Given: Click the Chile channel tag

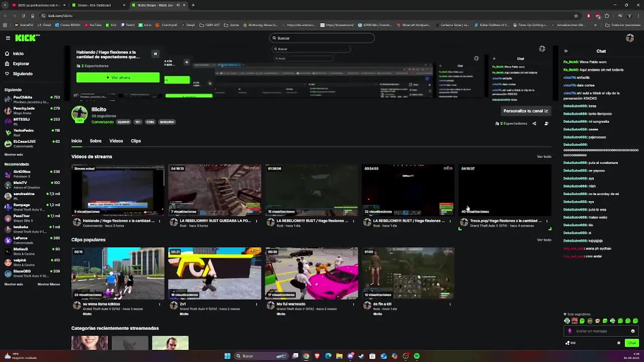Looking at the screenshot, I should point(150,122).
